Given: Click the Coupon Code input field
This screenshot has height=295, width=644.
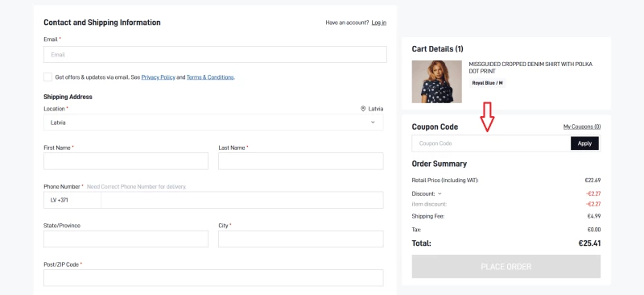Looking at the screenshot, I should [491, 143].
